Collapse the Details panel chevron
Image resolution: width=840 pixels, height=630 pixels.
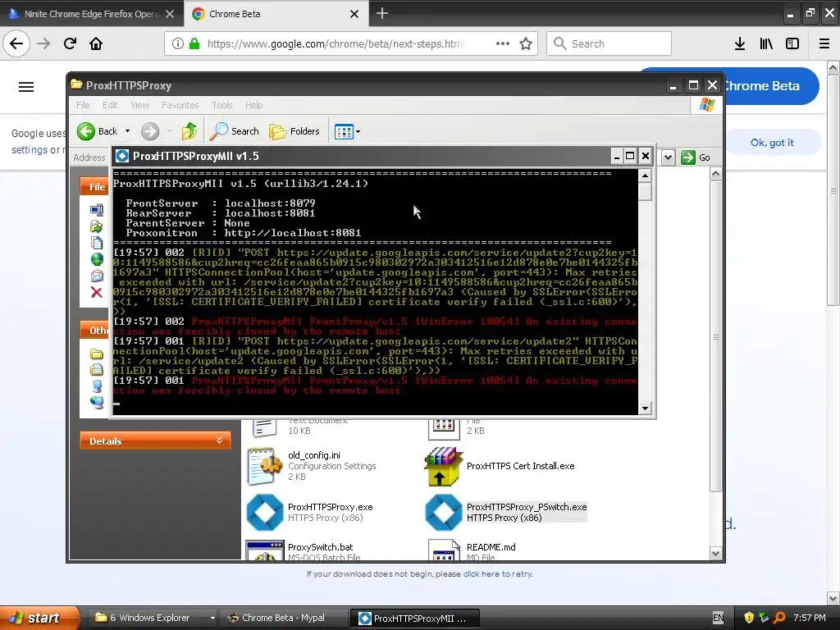(219, 441)
